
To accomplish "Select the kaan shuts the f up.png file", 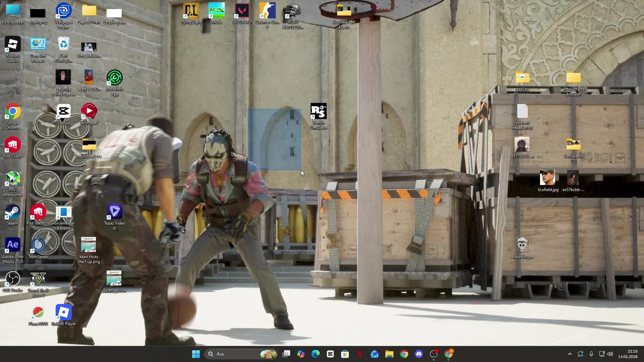I will (x=89, y=251).
